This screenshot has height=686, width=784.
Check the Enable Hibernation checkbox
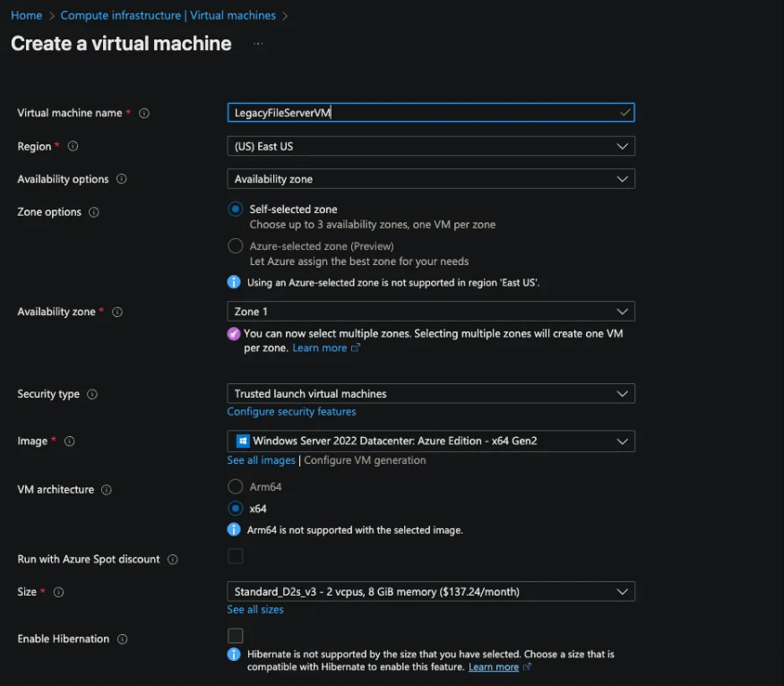point(236,636)
